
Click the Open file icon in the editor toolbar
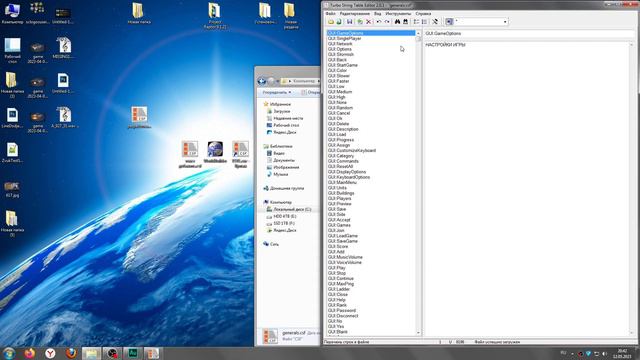pos(331,22)
